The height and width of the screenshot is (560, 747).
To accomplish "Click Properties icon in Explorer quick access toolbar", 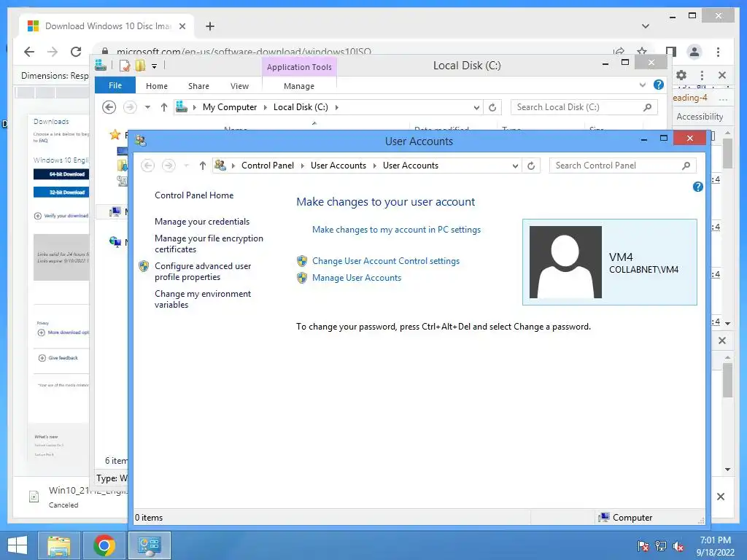I will pyautogui.click(x=125, y=66).
